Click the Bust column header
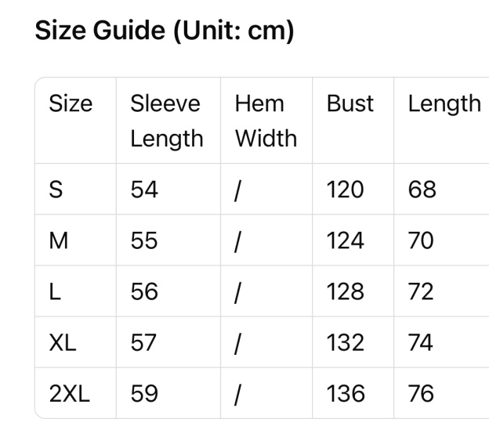 point(350,104)
